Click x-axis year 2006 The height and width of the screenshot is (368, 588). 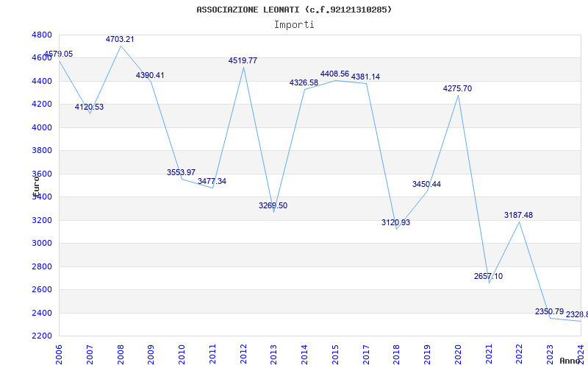click(59, 355)
